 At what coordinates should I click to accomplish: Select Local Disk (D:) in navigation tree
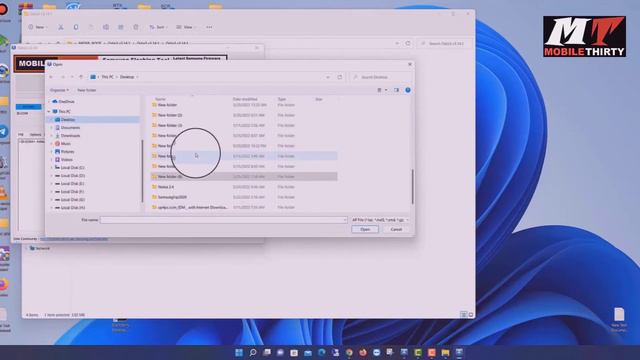(x=72, y=176)
